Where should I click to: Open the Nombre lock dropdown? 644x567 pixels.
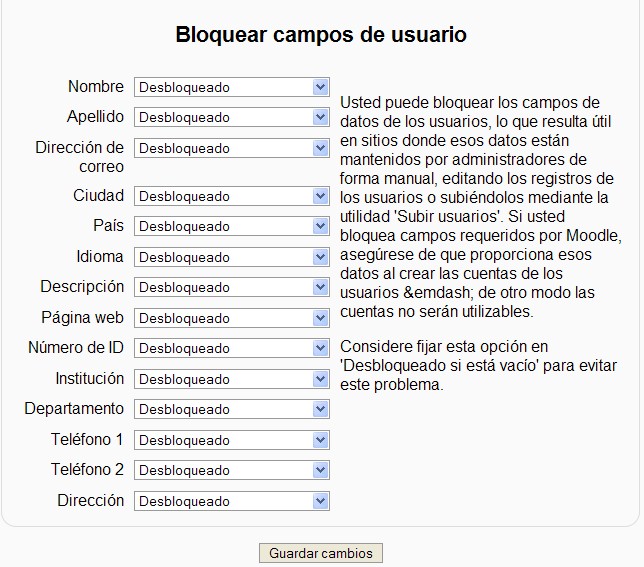[231, 87]
